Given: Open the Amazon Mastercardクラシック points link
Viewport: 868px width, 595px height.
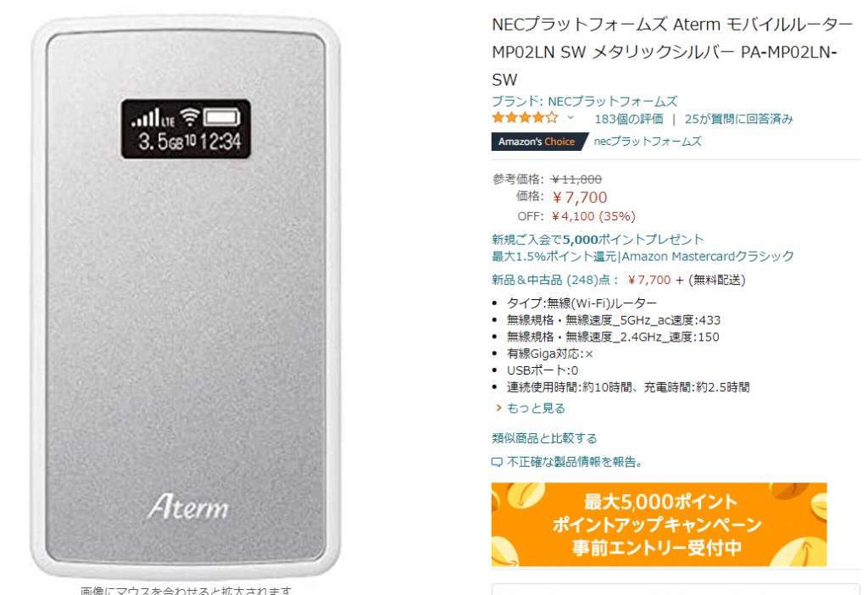Looking at the screenshot, I should pos(643,256).
